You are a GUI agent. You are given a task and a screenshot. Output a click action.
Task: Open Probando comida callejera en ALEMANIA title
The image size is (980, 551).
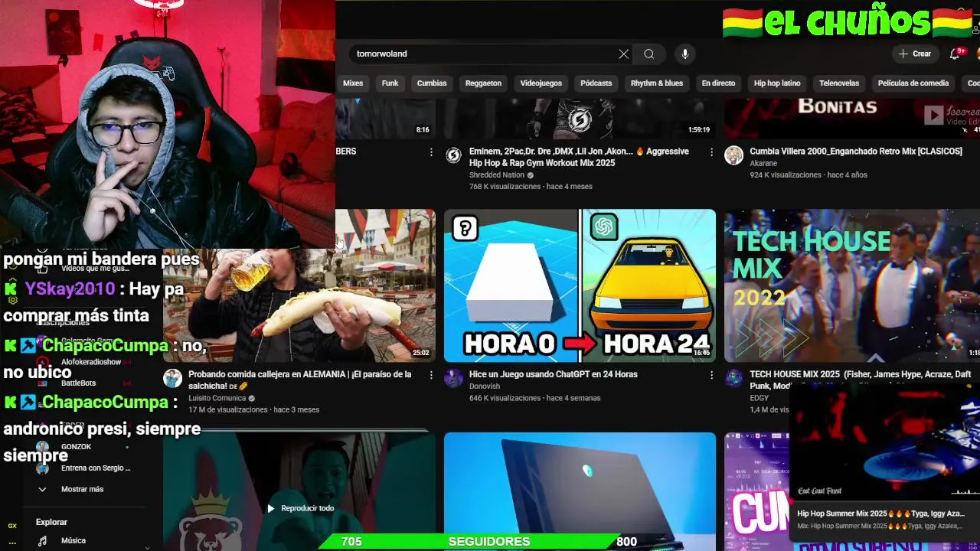point(300,380)
